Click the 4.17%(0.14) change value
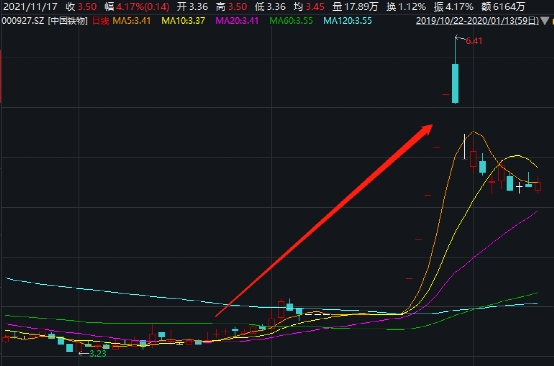554x366 pixels. coord(143,6)
